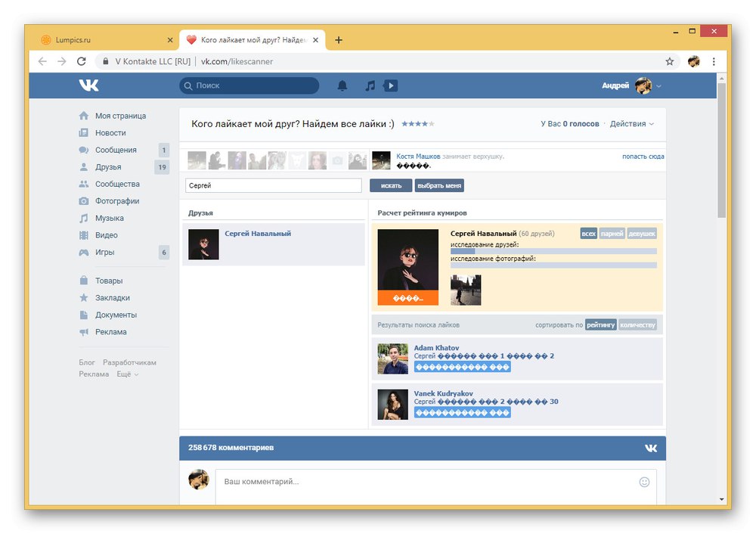
Task: Open the small street photo thumbnail
Action: (466, 290)
